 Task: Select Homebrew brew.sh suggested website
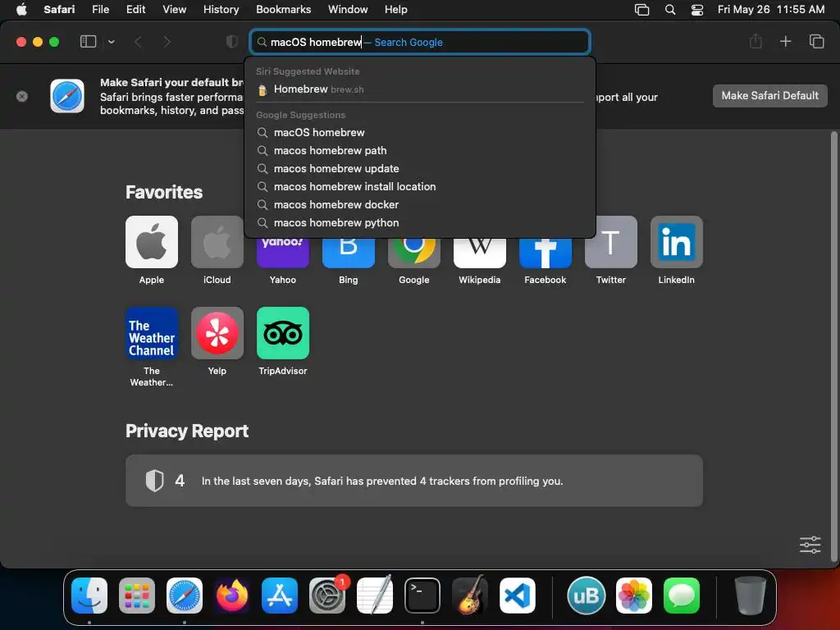point(420,89)
